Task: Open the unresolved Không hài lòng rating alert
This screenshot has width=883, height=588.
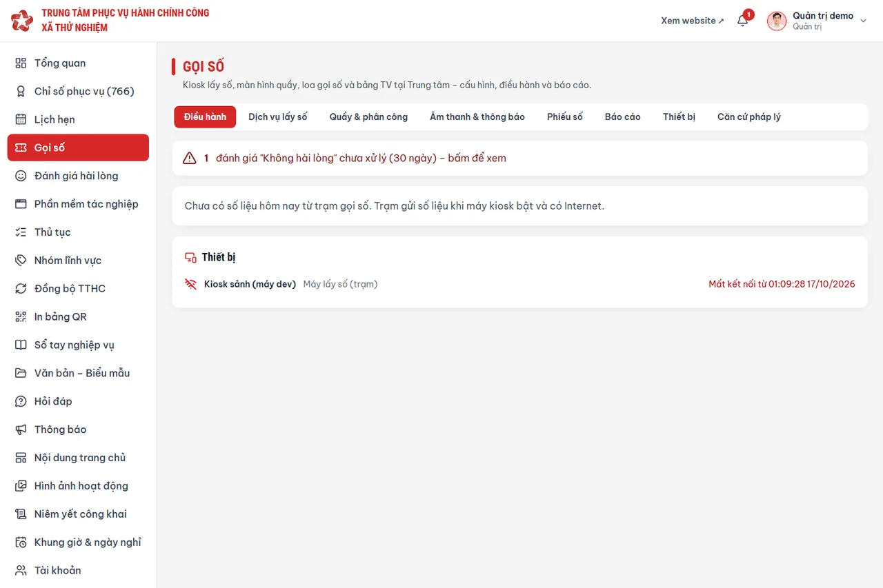Action: (x=519, y=159)
